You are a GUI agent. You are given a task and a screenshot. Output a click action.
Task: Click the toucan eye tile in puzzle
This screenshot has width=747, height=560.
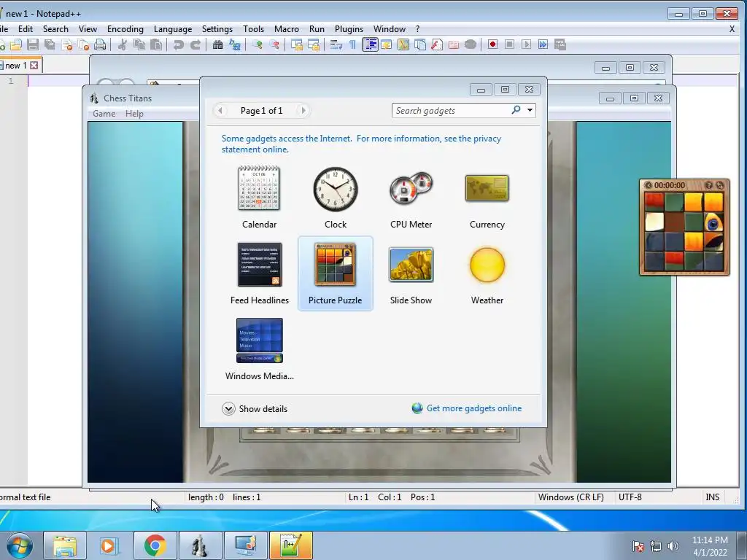pos(713,222)
